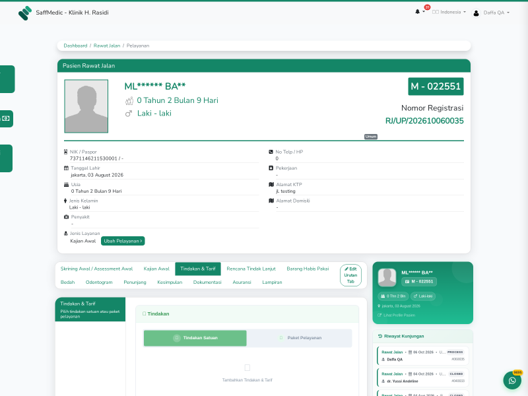528x396 pixels.
Task: Open the Lampiran tab
Action: pyautogui.click(x=272, y=282)
